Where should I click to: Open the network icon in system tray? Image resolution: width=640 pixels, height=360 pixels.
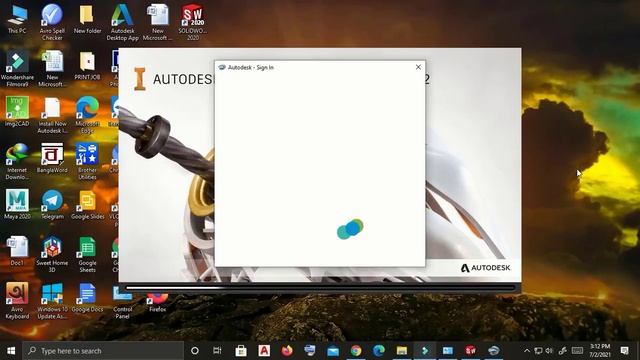pyautogui.click(x=538, y=351)
